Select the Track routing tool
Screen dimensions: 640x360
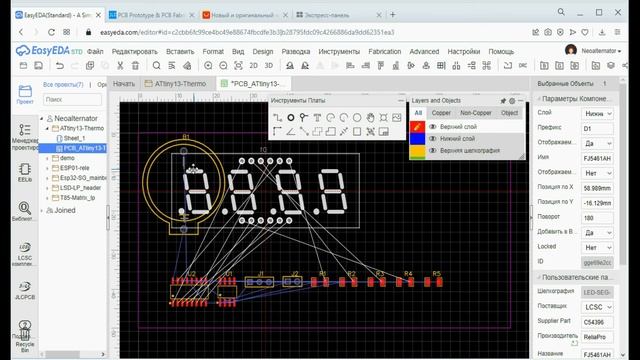point(278,118)
